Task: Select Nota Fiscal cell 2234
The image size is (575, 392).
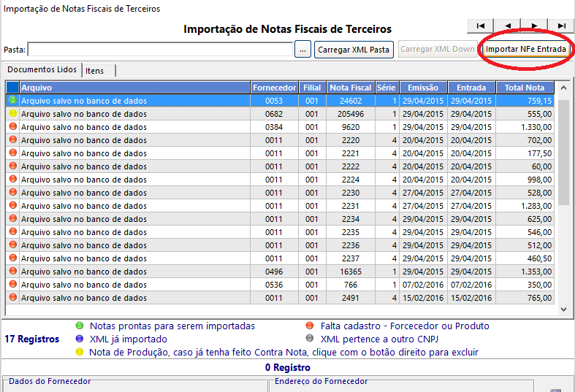Action: tap(351, 219)
